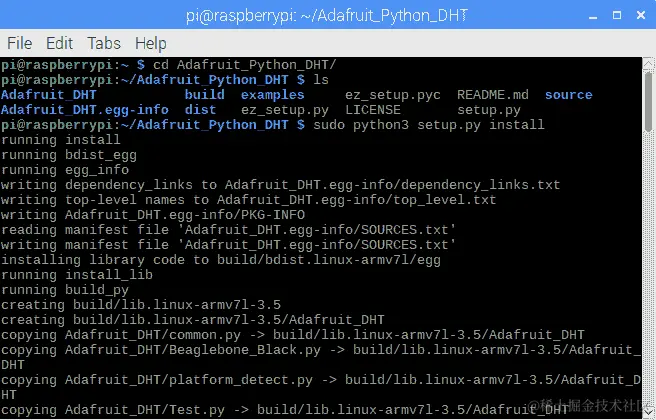Click 'creating build/lib.linux-armv7l-3.5' line without Adafruit_DHT
The image size is (656, 420).
pyautogui.click(x=141, y=305)
